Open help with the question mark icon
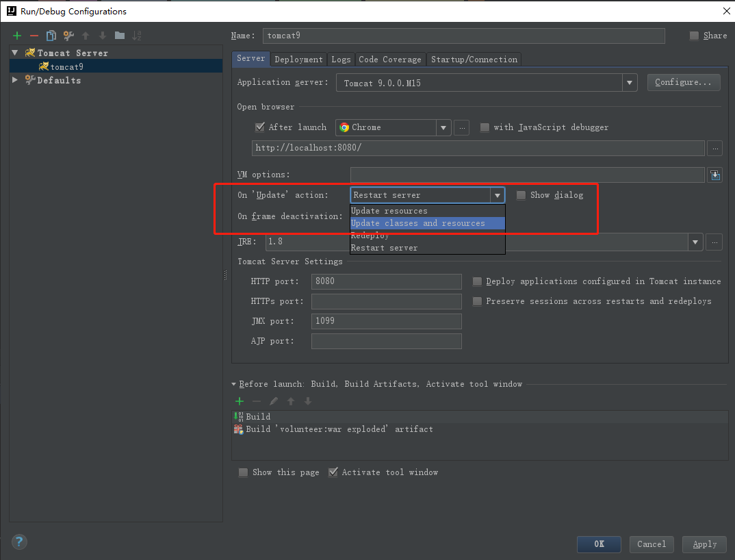The width and height of the screenshot is (735, 560). click(19, 542)
